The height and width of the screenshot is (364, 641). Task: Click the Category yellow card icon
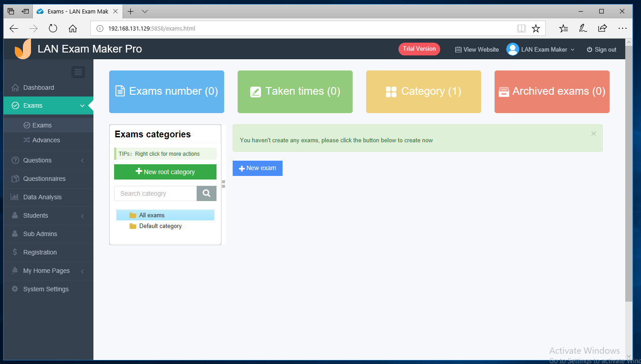pyautogui.click(x=392, y=91)
